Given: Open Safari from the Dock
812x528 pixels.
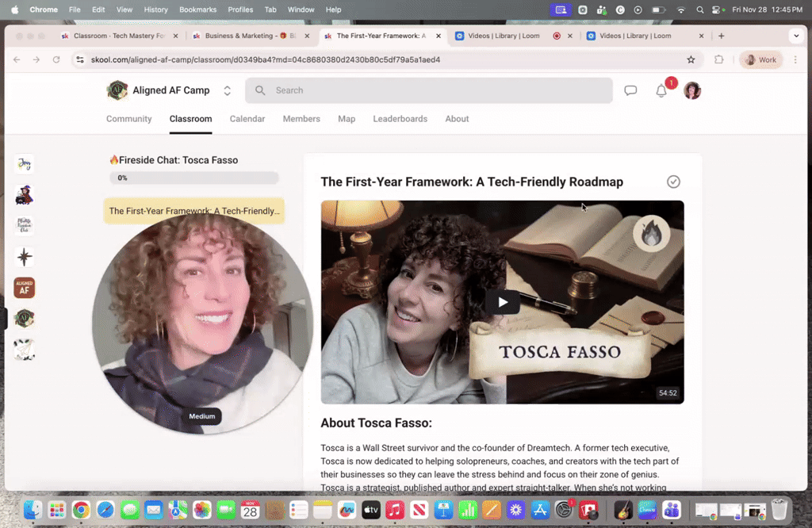Looking at the screenshot, I should (105, 511).
